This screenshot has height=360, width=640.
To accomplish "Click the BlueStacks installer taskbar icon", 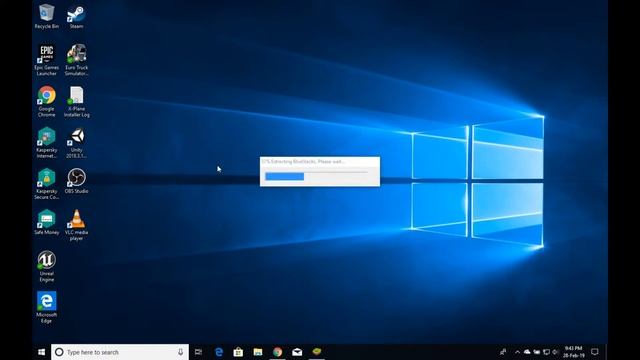I will pos(317,352).
